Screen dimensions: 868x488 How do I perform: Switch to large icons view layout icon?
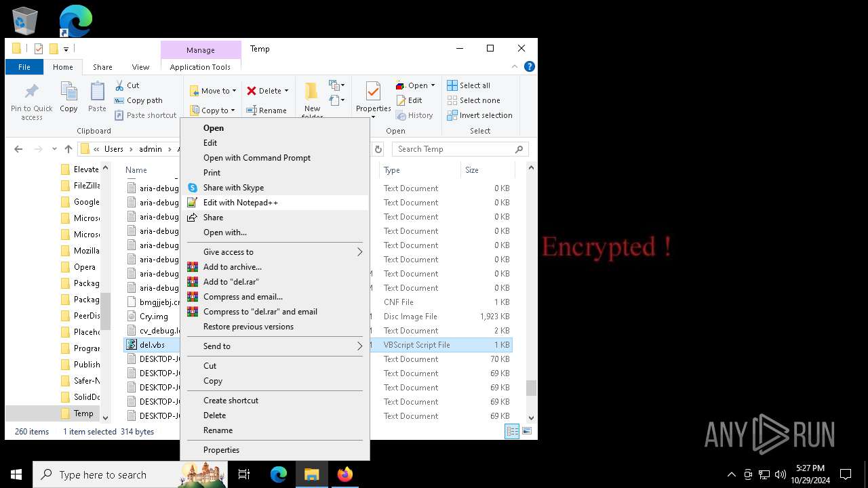pyautogui.click(x=527, y=431)
